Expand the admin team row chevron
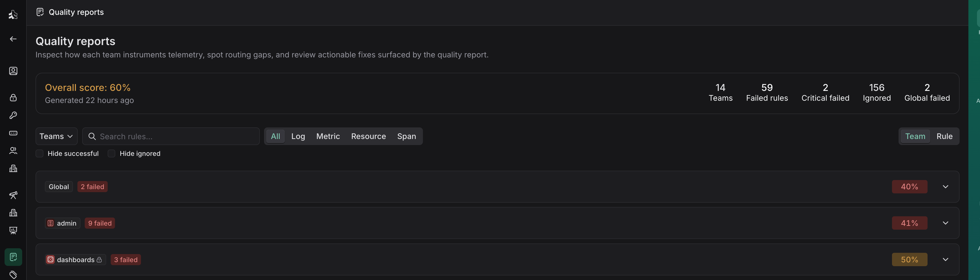 point(945,223)
